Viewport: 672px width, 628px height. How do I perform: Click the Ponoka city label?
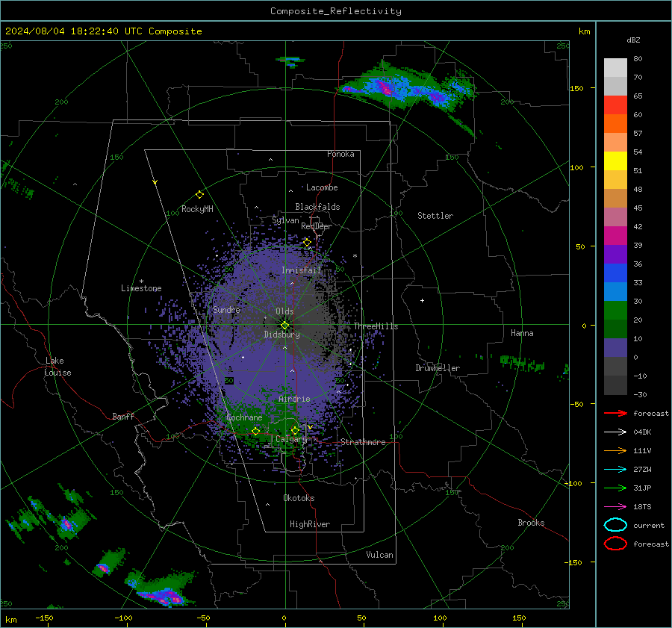[x=340, y=154]
